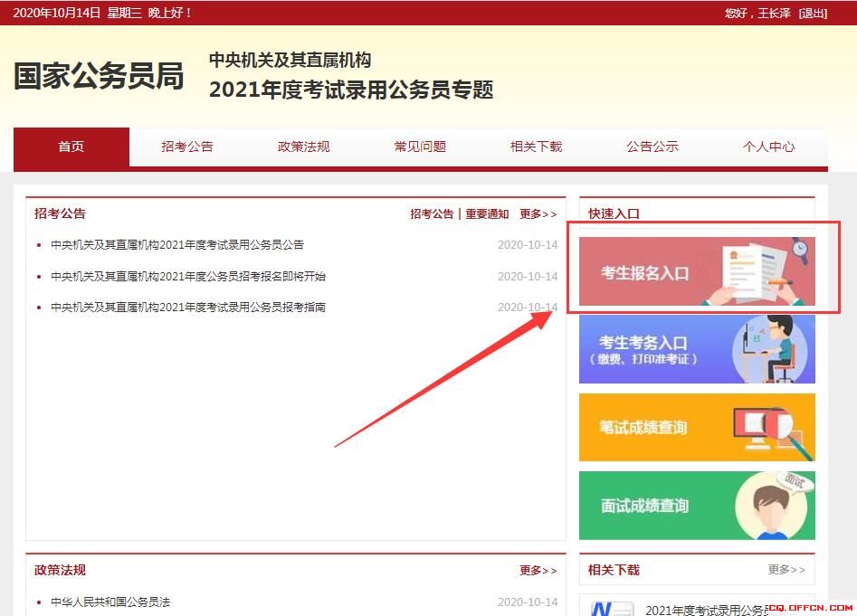Click 更多>> in the 相关下载 section
This screenshot has width=857, height=616.
(x=786, y=570)
